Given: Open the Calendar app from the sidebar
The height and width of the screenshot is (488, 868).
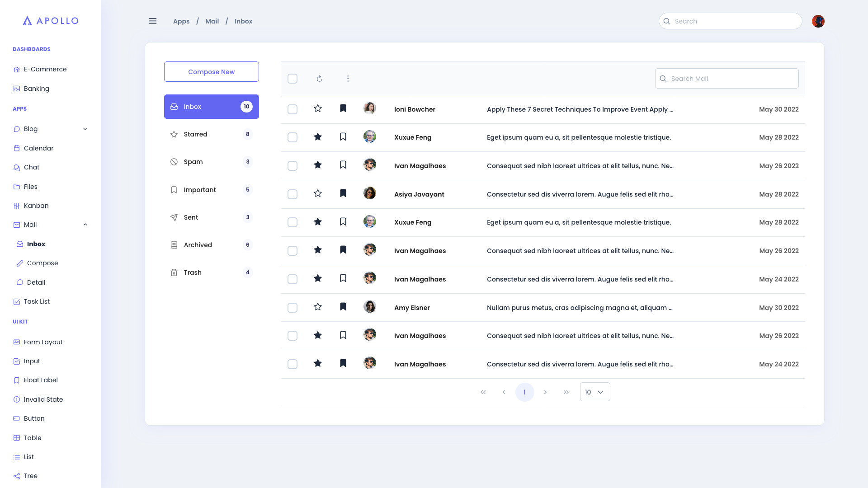Looking at the screenshot, I should (38, 148).
